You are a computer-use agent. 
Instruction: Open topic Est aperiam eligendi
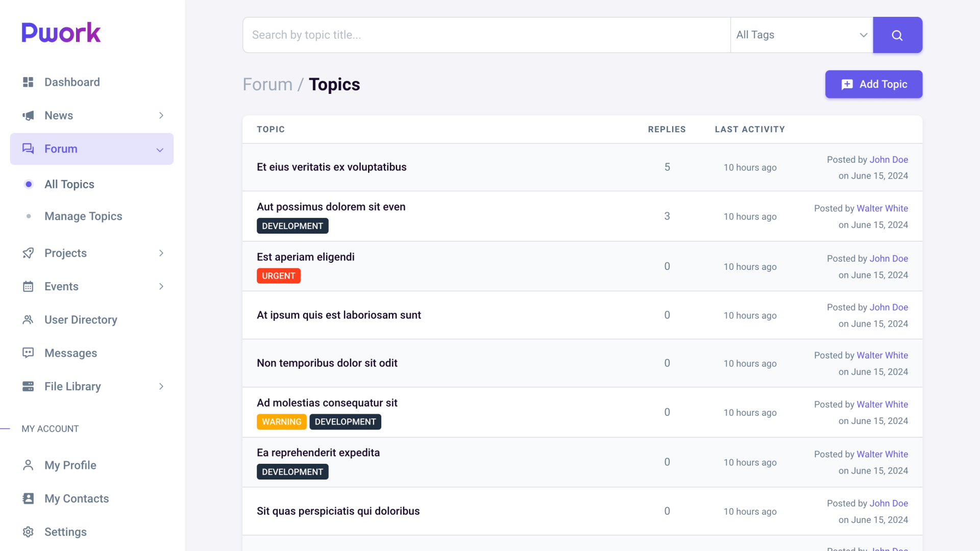[x=305, y=257]
